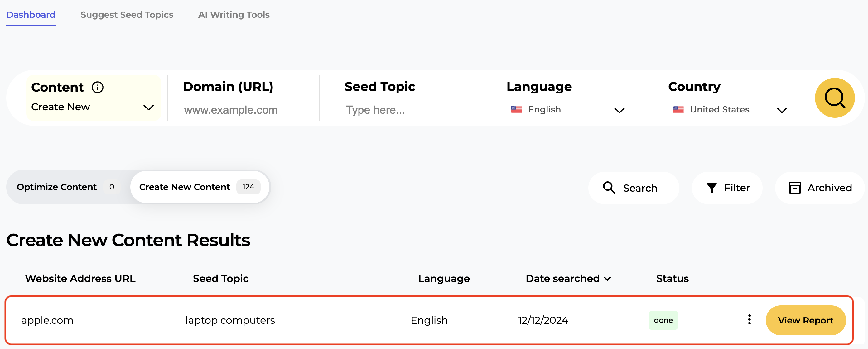Image resolution: width=868 pixels, height=349 pixels.
Task: Click the Archived box icon
Action: [794, 188]
